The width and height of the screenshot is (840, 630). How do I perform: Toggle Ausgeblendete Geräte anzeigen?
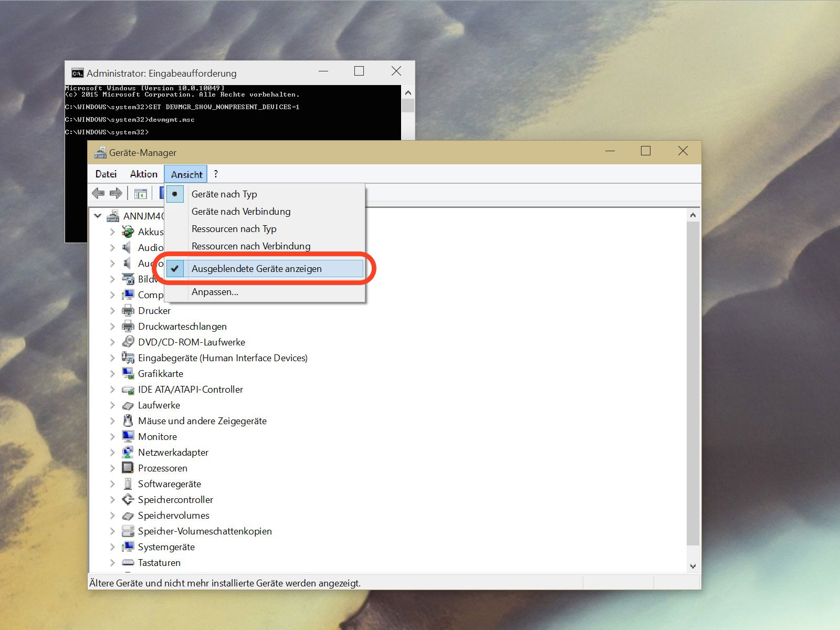(x=265, y=268)
